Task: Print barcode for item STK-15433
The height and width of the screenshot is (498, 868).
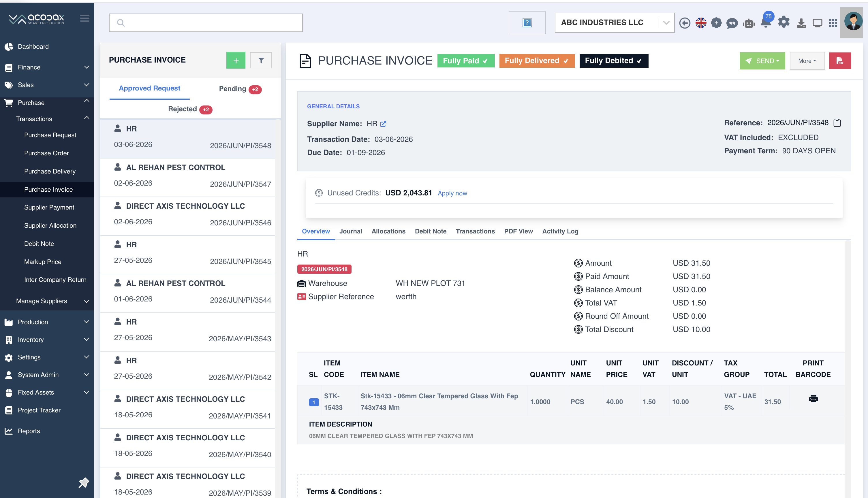Action: pyautogui.click(x=813, y=399)
